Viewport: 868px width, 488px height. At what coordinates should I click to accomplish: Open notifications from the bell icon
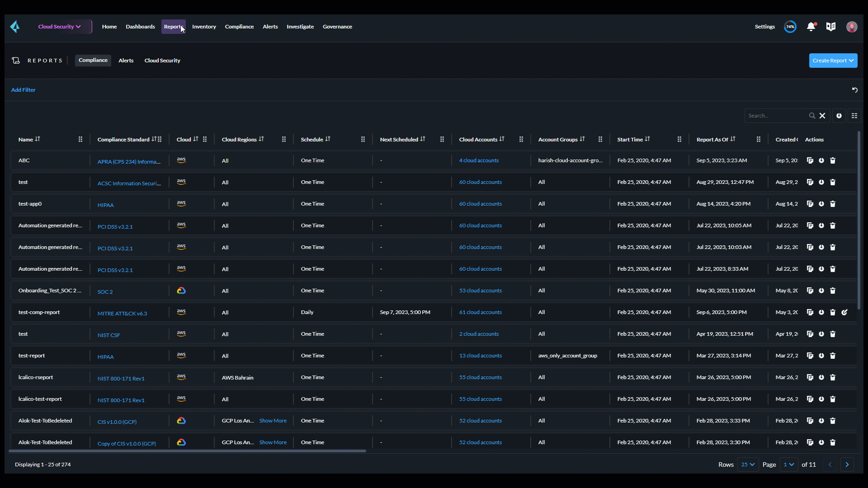811,27
